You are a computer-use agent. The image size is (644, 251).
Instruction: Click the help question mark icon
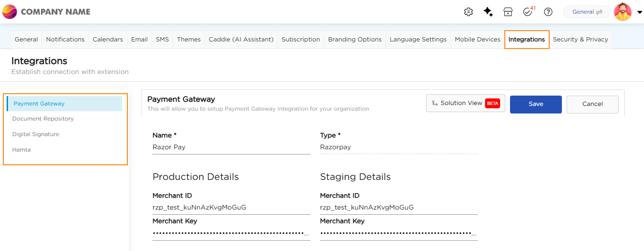coord(548,12)
